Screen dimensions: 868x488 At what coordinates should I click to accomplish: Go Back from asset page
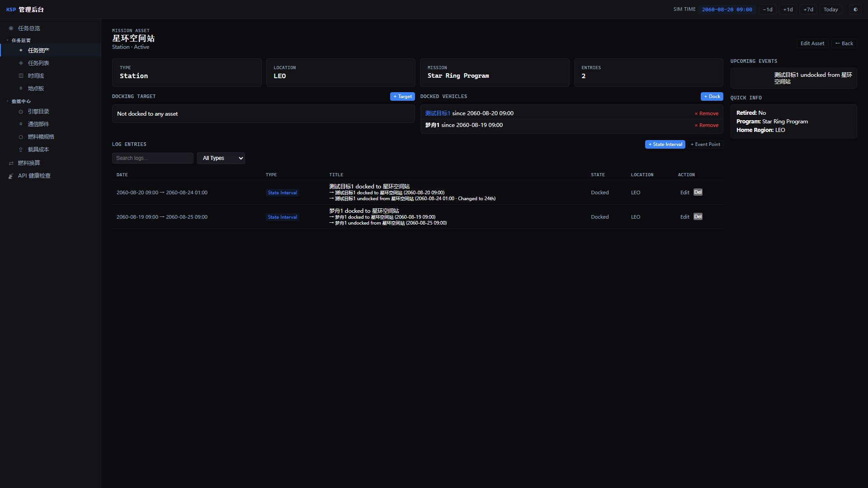tap(844, 43)
